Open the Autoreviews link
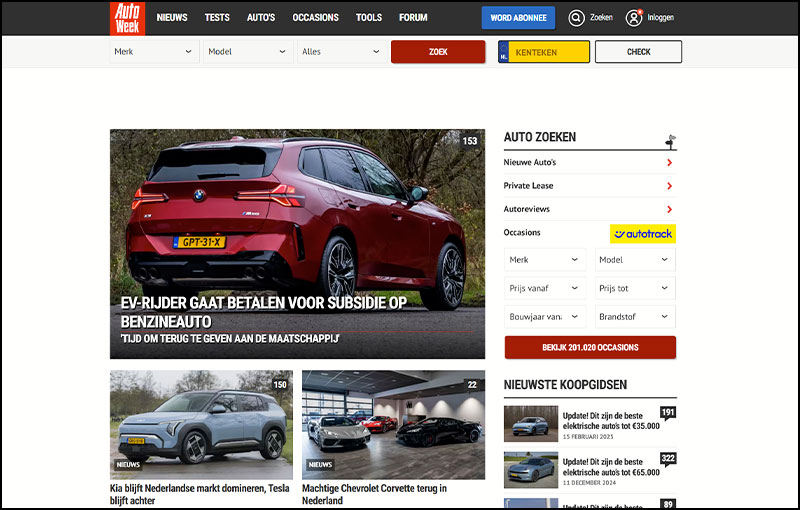This screenshot has height=510, width=800. pos(527,209)
